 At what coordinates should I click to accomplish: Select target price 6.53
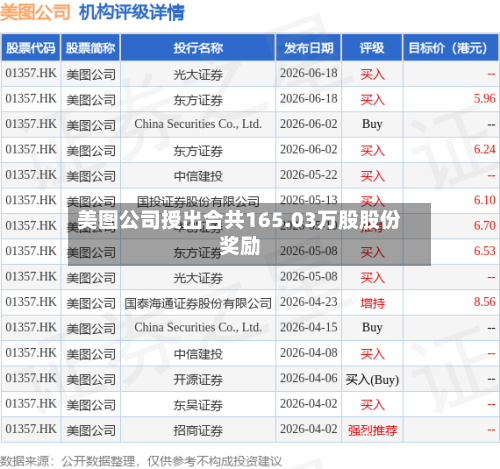pyautogui.click(x=485, y=251)
